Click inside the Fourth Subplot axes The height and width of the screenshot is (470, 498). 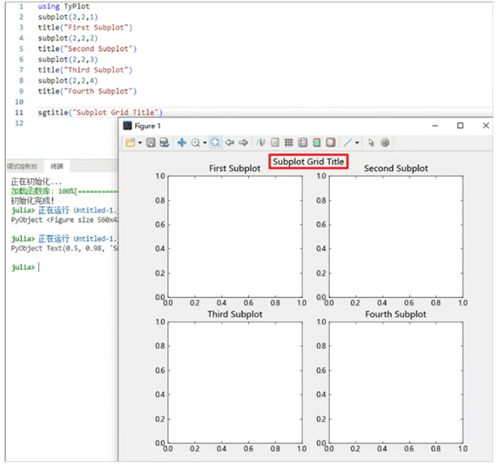tap(396, 382)
